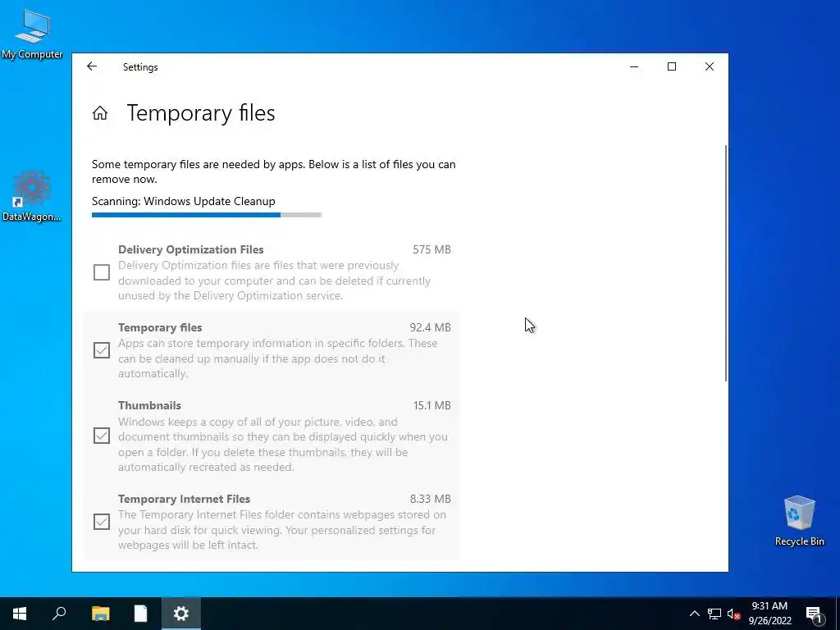Open Settings home via house icon
Viewport: 840px width, 630px height.
point(99,113)
